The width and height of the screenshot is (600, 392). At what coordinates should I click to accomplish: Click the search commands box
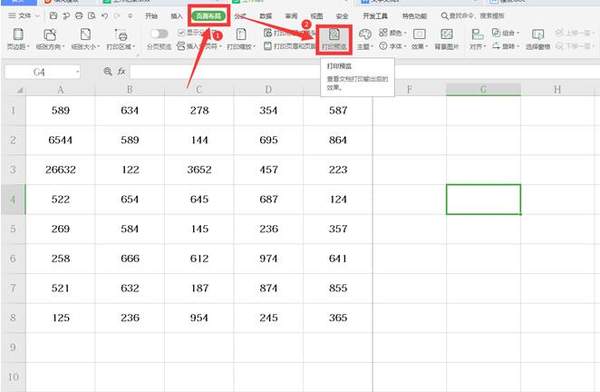tap(473, 16)
